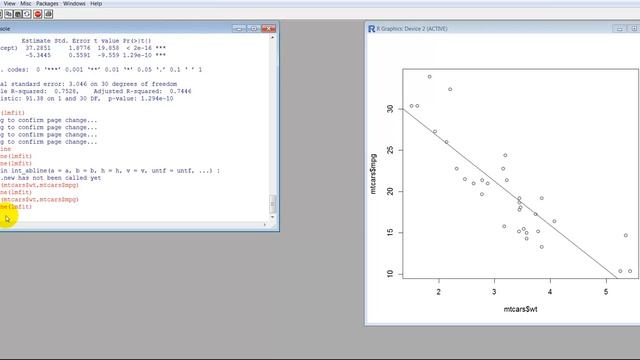The height and width of the screenshot is (360, 640).
Task: Open the Help menu
Action: tap(96, 4)
